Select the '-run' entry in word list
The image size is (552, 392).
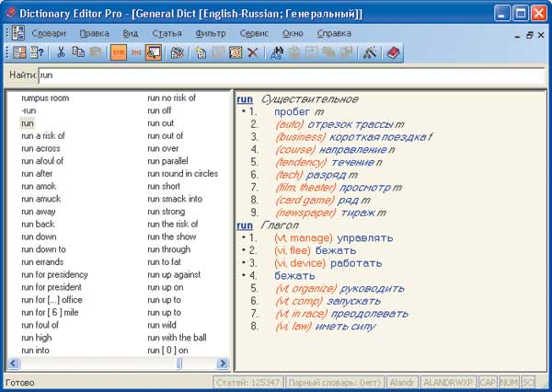[x=29, y=110]
